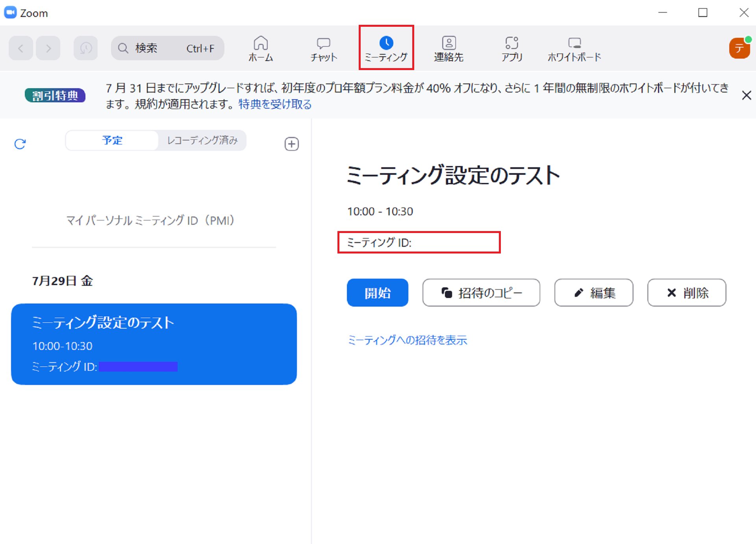Click the 検索 search field
Viewport: 756px width, 544px height.
[x=168, y=48]
